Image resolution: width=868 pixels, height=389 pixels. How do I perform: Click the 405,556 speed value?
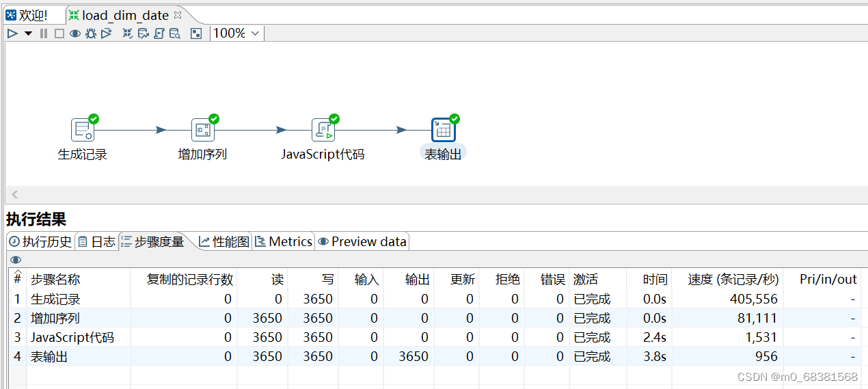[x=754, y=299]
